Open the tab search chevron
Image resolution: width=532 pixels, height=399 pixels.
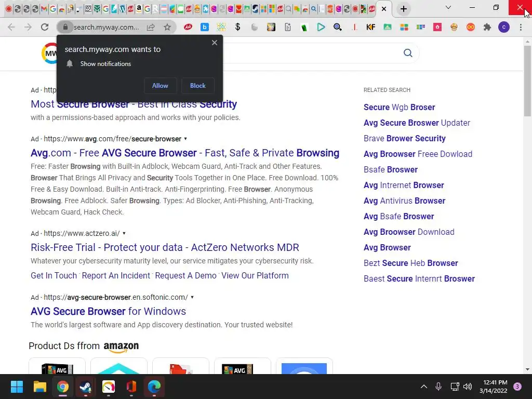[x=448, y=7]
